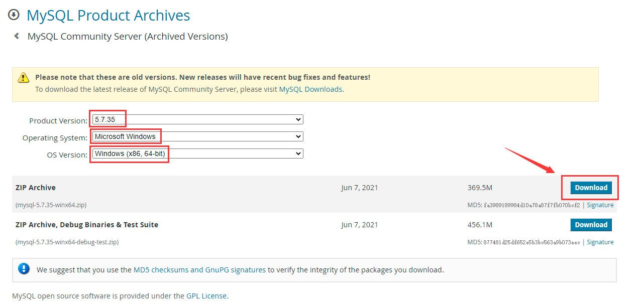The image size is (644, 307).
Task: Click the MD5 hash starting with fa3989
Action: (x=532, y=205)
